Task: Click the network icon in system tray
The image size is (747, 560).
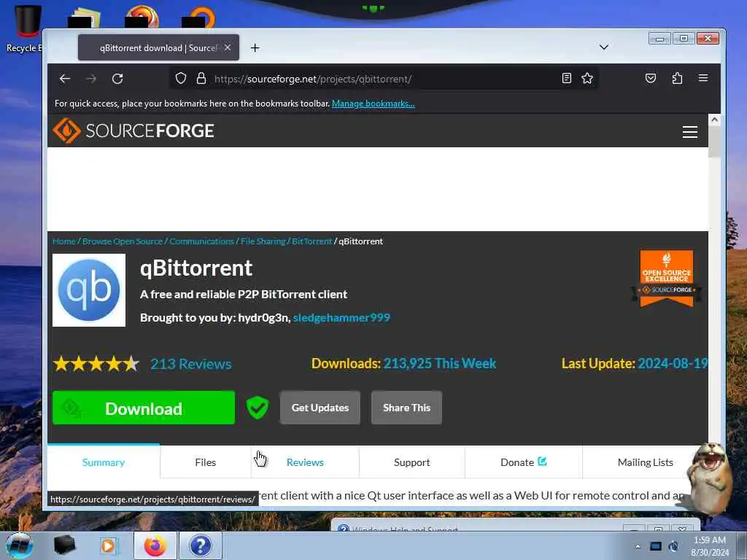Action: click(656, 546)
